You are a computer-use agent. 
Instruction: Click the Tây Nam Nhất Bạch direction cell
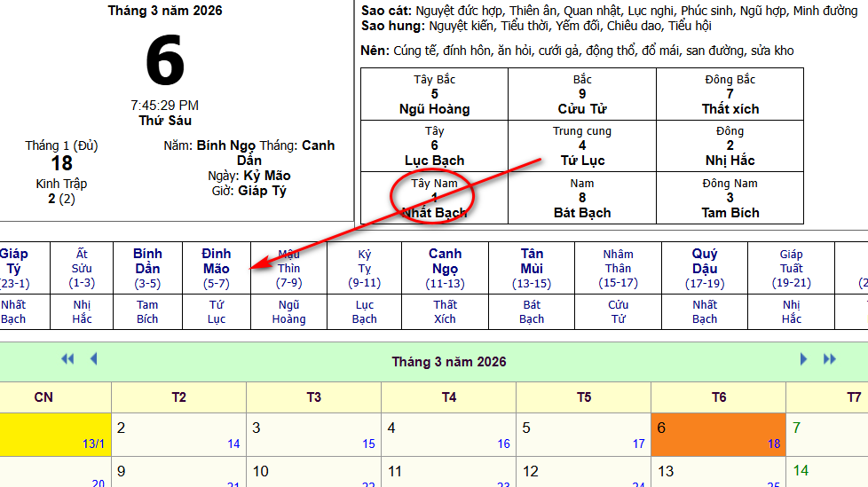434,198
